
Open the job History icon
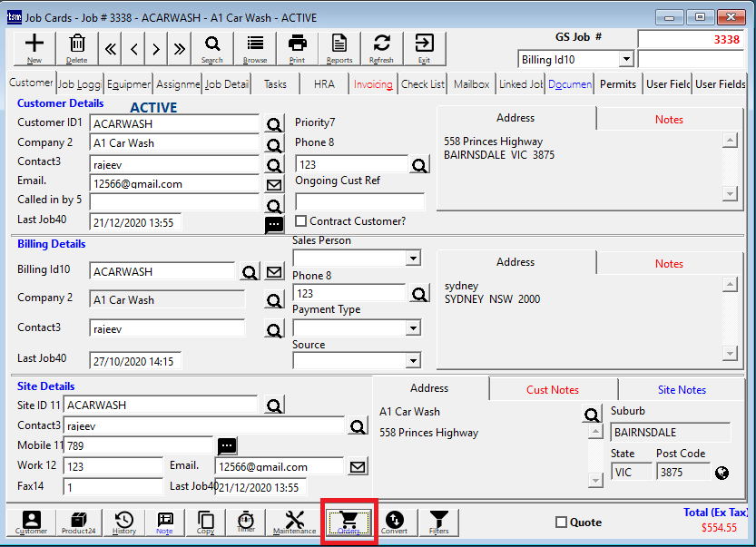click(124, 523)
